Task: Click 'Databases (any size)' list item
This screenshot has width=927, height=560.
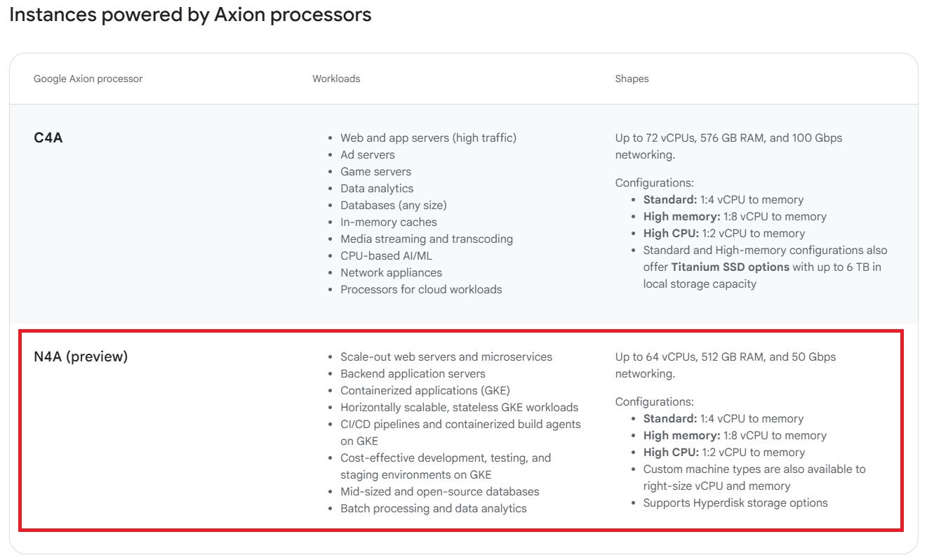Action: [393, 206]
